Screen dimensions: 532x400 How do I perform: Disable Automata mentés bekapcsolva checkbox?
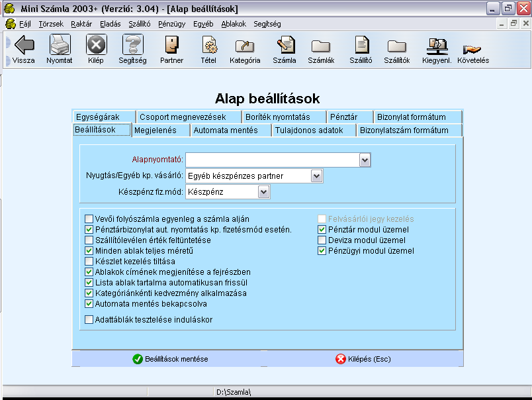tap(89, 303)
